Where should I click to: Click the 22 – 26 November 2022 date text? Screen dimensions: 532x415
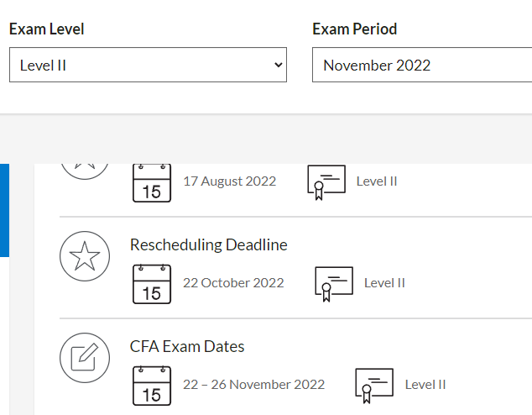tap(253, 385)
